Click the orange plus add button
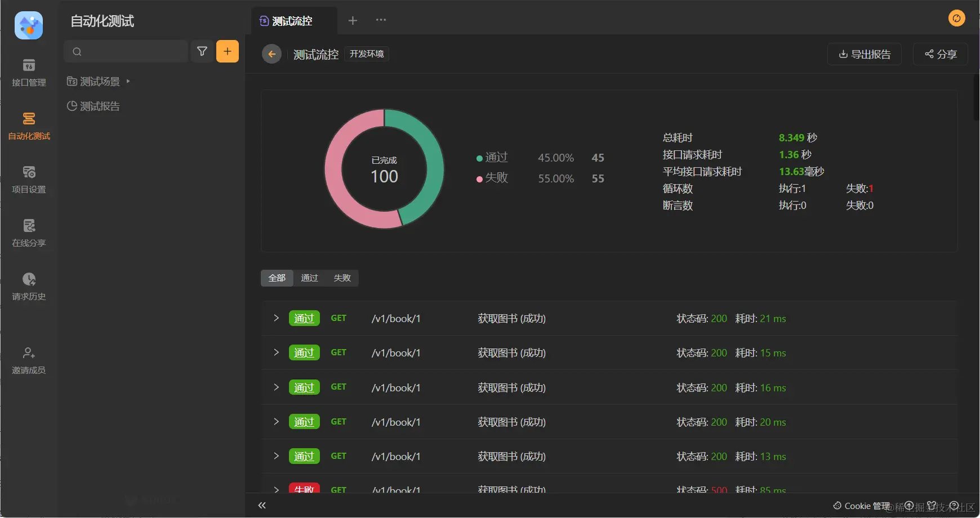Viewport: 980px width, 518px height. pos(228,51)
